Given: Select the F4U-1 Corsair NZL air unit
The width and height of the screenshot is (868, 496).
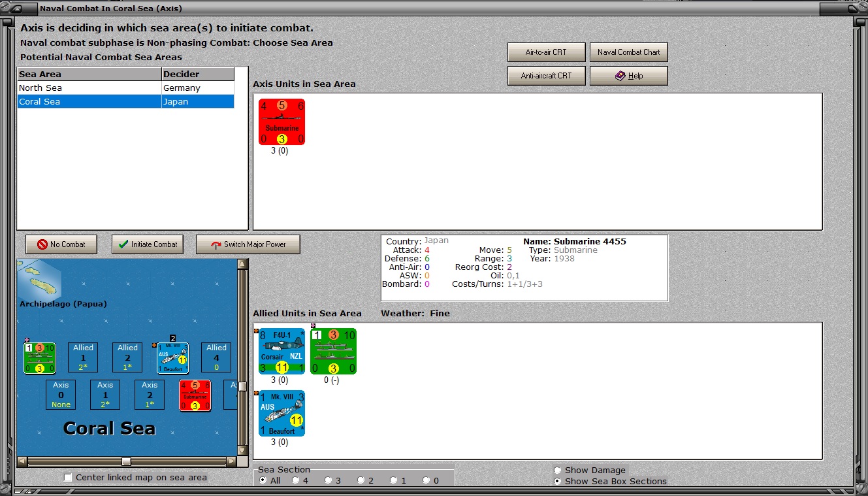Looking at the screenshot, I should pos(281,351).
